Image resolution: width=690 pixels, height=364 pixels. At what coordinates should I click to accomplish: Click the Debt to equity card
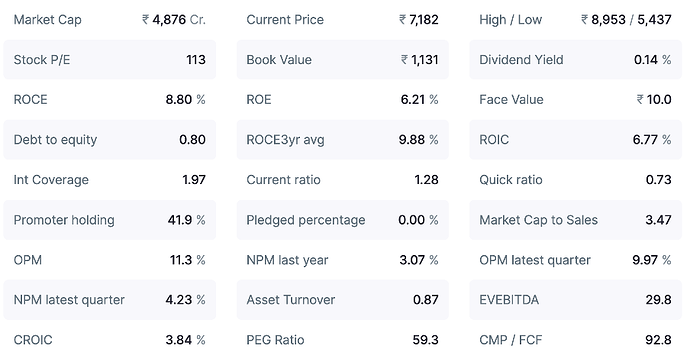coord(110,140)
